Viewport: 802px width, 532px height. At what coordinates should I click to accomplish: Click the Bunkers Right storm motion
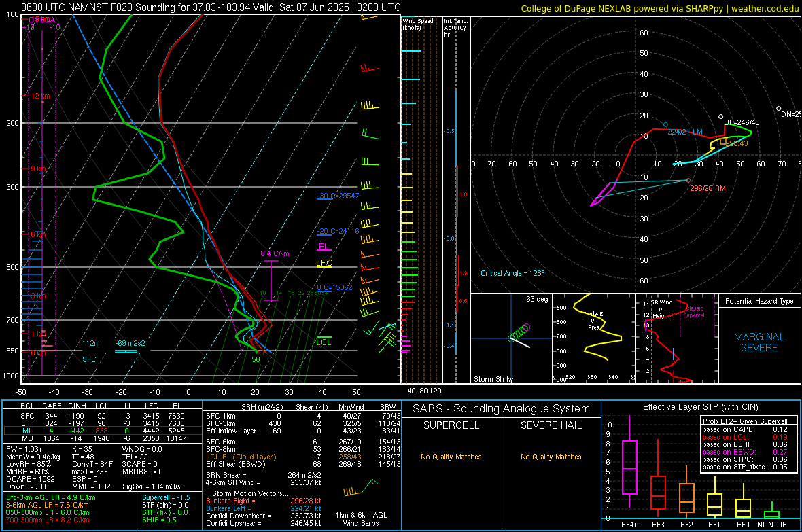click(x=264, y=501)
